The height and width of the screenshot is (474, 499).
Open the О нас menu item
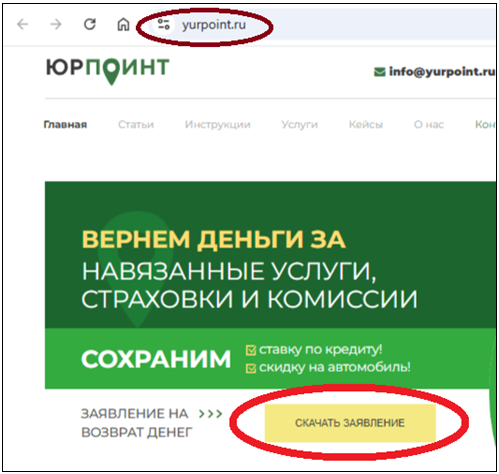click(x=429, y=125)
